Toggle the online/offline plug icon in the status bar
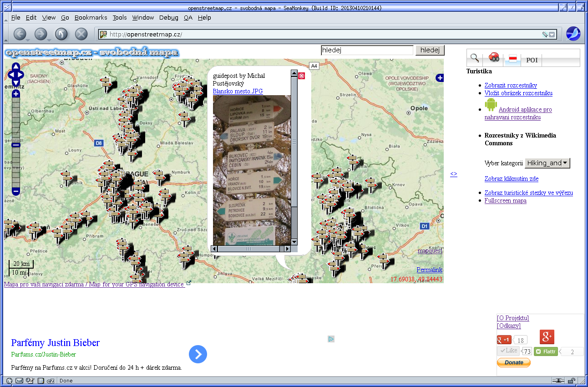This screenshot has height=387, width=588. click(558, 381)
